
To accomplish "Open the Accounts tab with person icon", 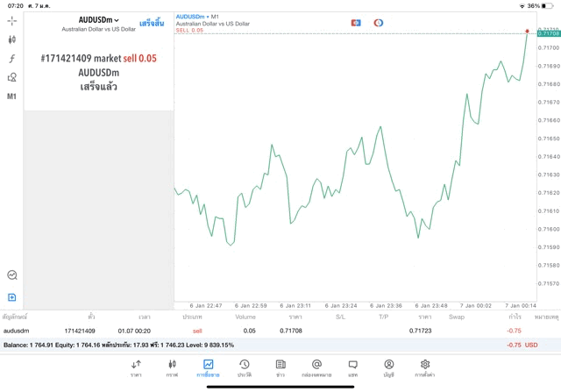I will click(389, 368).
